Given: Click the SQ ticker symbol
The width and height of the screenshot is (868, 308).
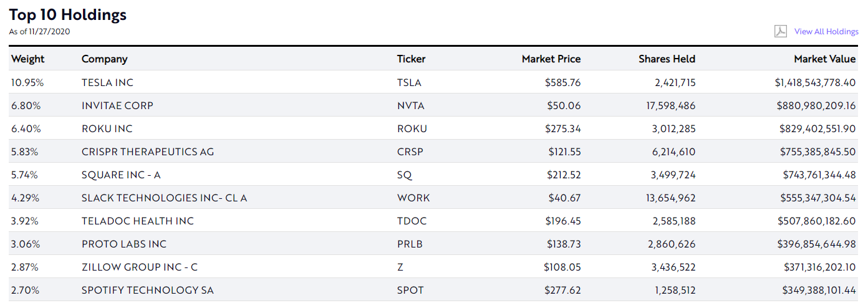Looking at the screenshot, I should click(x=405, y=175).
